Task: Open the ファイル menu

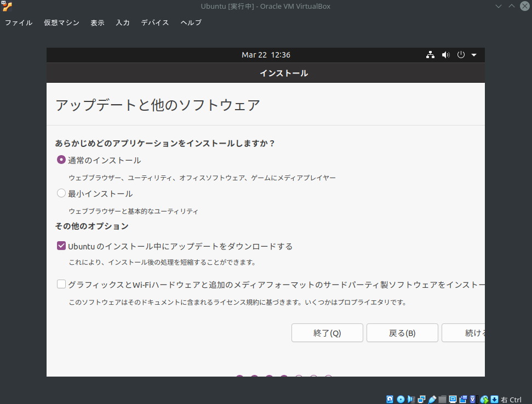Action: 19,22
